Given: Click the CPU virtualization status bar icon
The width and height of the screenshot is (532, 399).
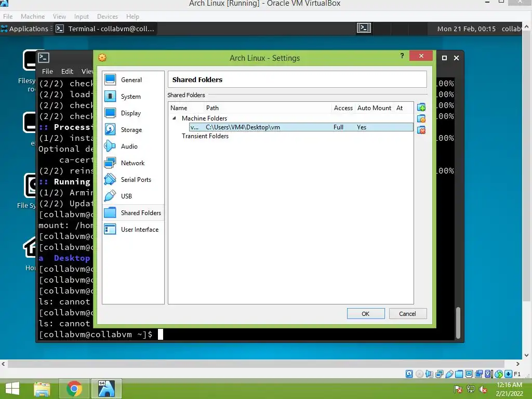Looking at the screenshot, I should 488,374.
